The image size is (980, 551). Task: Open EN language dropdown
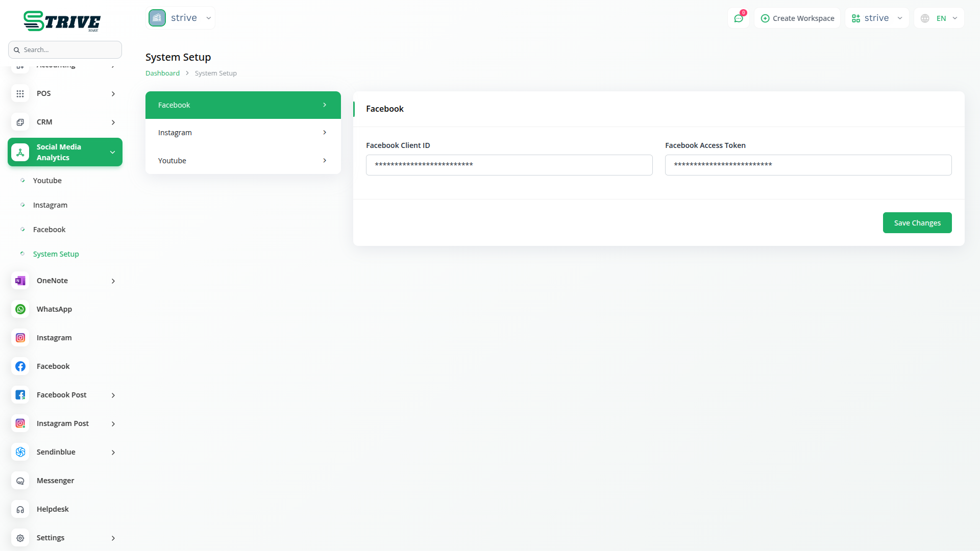coord(939,18)
